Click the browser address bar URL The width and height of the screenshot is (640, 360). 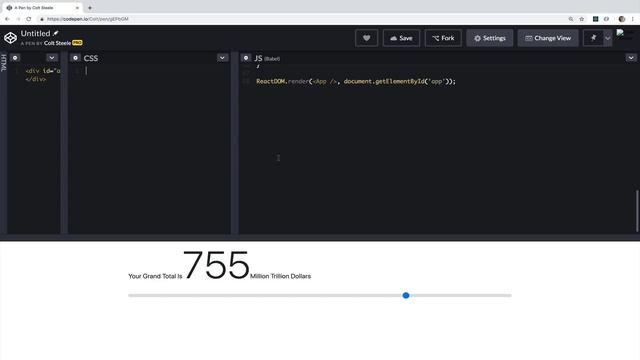pyautogui.click(x=88, y=19)
